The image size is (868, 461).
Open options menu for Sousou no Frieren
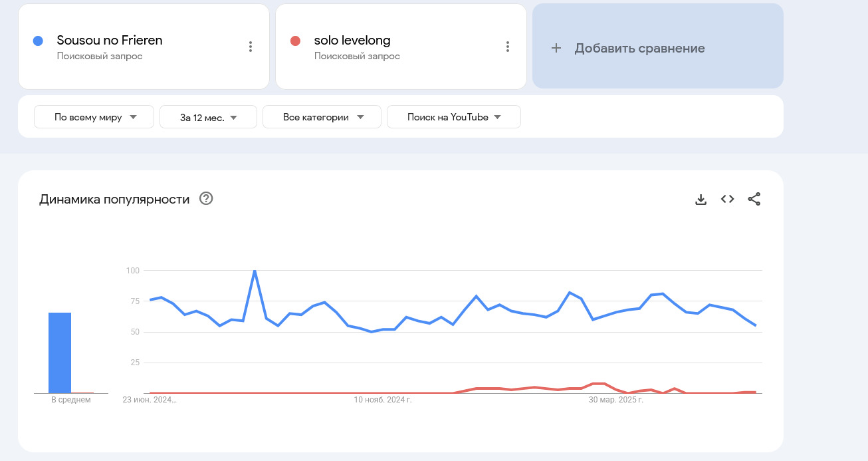tap(251, 47)
